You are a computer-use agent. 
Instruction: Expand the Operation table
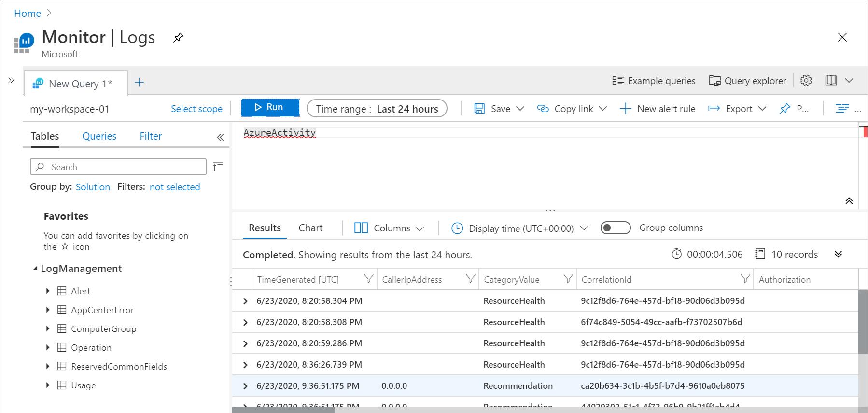pyautogui.click(x=47, y=347)
